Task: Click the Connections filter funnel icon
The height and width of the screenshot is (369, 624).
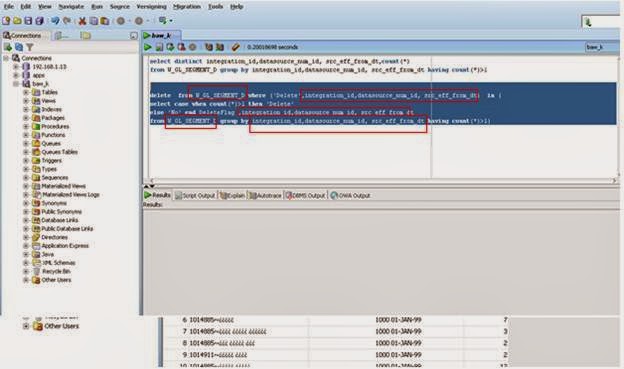Action: 29,47
